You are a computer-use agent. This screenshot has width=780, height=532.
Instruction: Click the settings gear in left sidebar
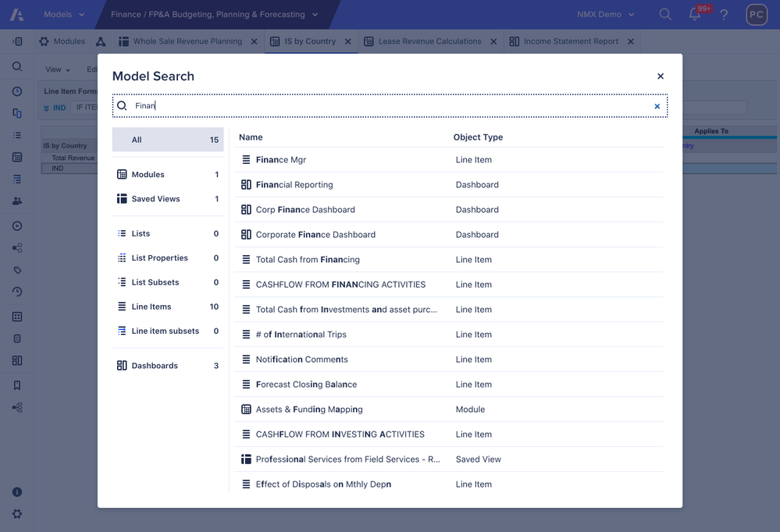coord(17,514)
